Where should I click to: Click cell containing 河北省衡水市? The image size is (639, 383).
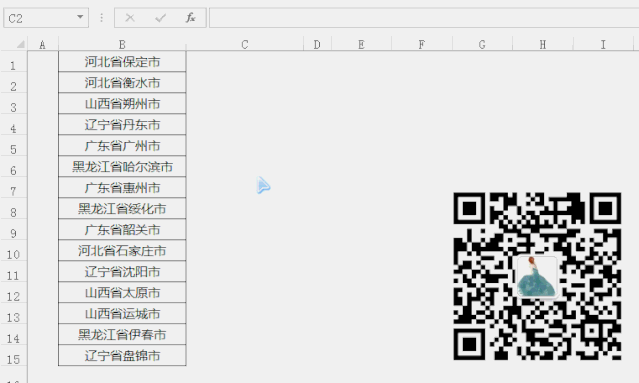[122, 83]
